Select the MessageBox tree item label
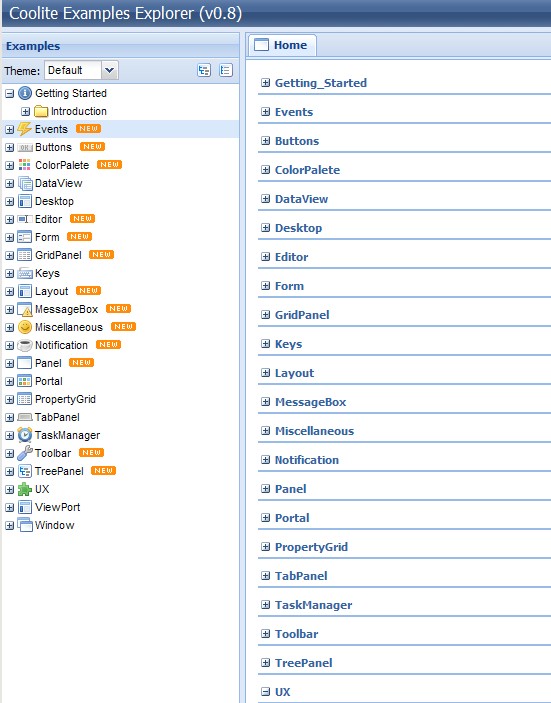This screenshot has height=703, width=551. coord(66,309)
